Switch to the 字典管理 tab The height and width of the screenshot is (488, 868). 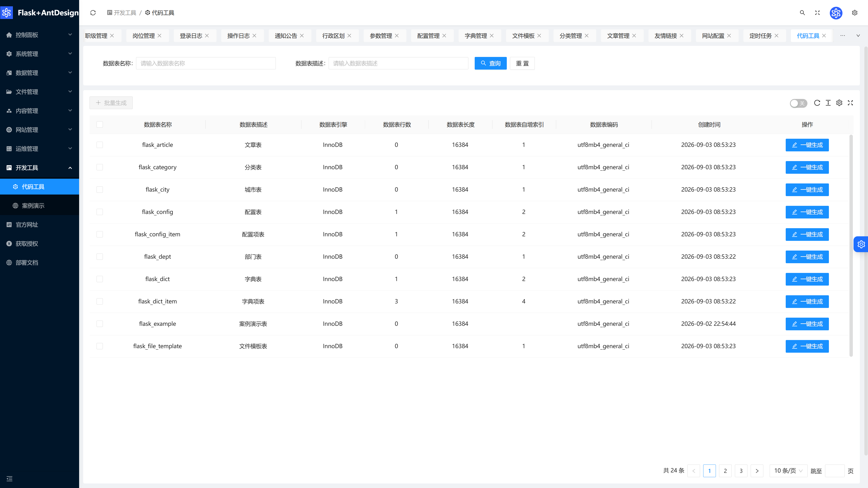[x=475, y=36]
